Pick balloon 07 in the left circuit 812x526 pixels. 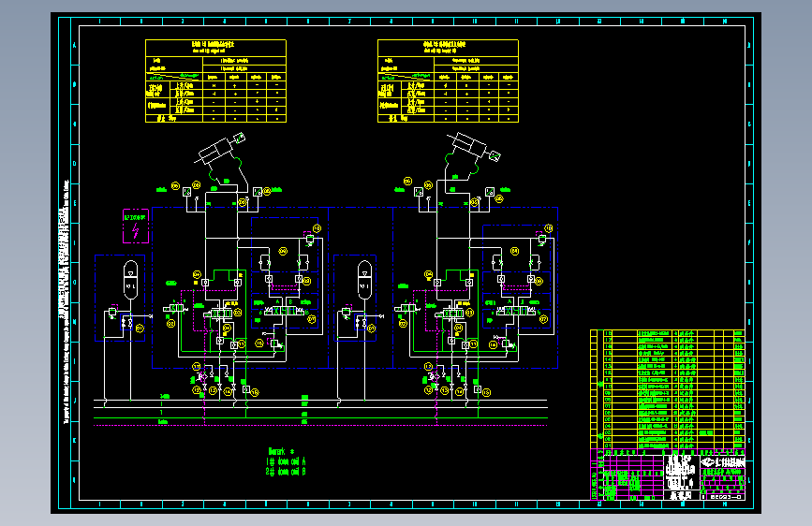(x=312, y=319)
